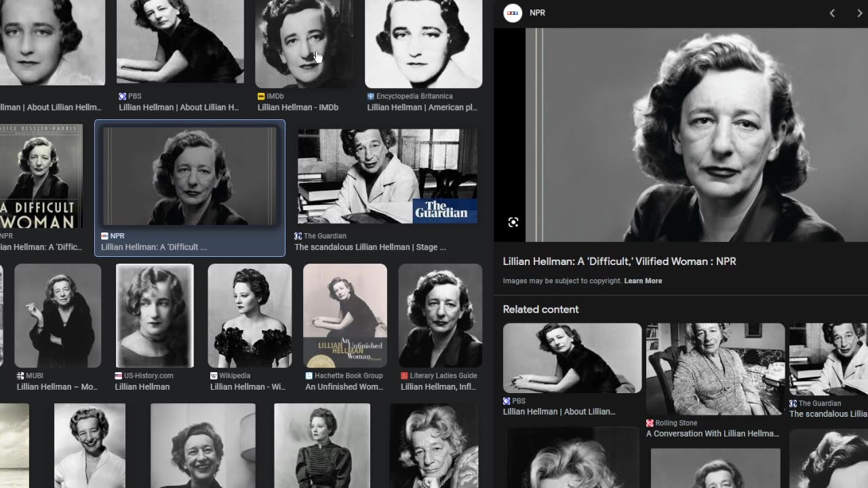Open the 'Lillian Hellman - IMDb' title link

298,108
